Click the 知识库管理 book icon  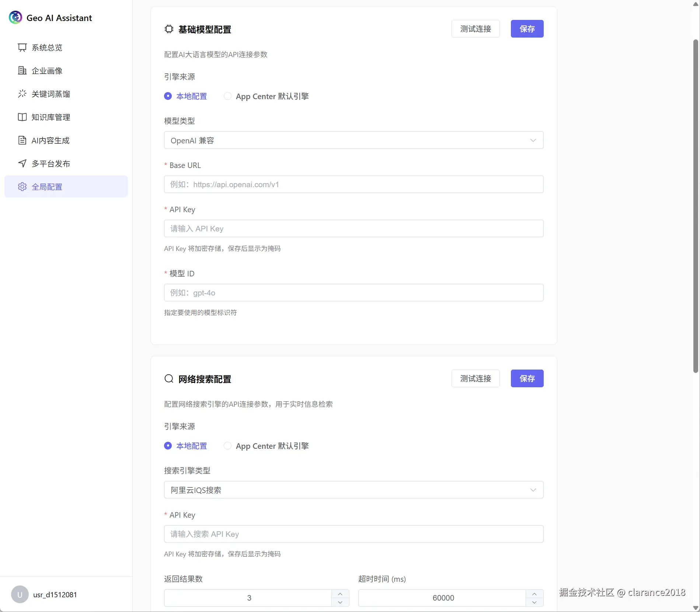(x=22, y=117)
